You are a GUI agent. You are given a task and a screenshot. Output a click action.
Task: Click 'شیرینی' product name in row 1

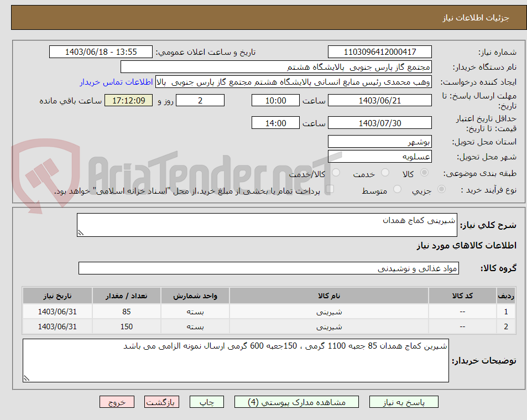pos(329,312)
